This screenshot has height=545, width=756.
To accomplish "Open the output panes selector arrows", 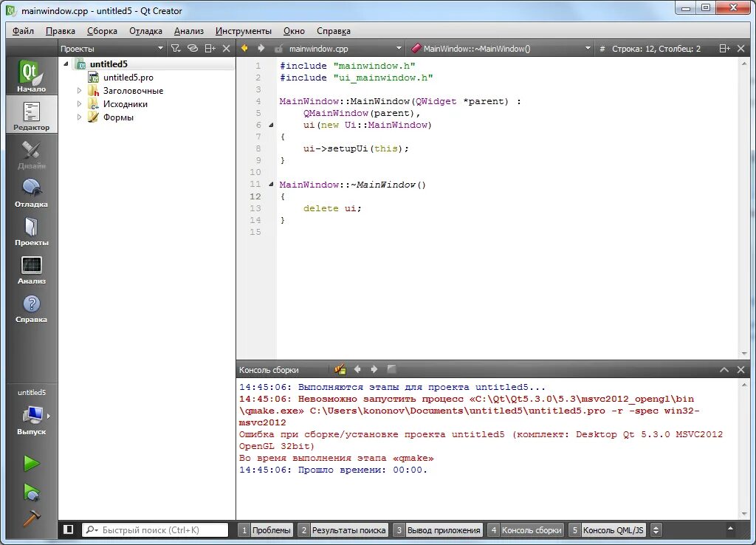I will coord(656,530).
